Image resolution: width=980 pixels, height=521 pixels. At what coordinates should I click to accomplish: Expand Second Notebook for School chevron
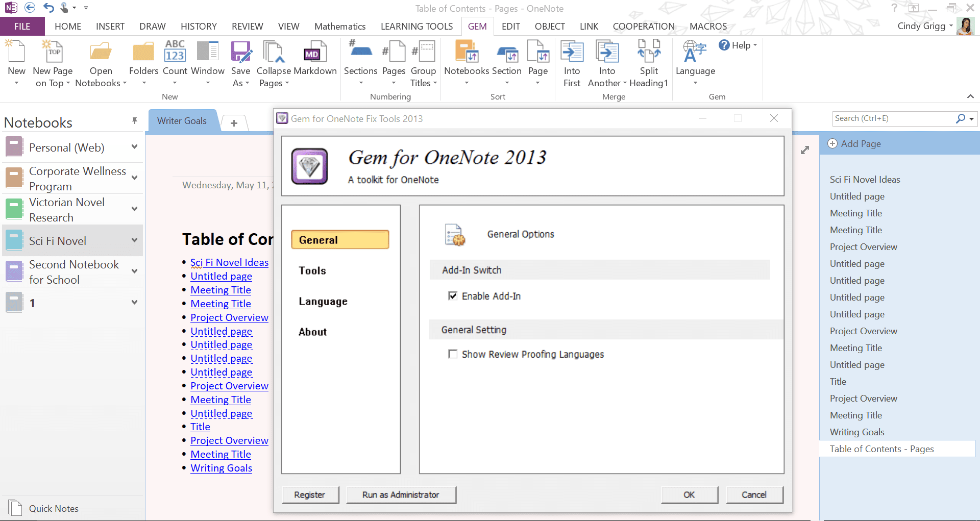[134, 271]
